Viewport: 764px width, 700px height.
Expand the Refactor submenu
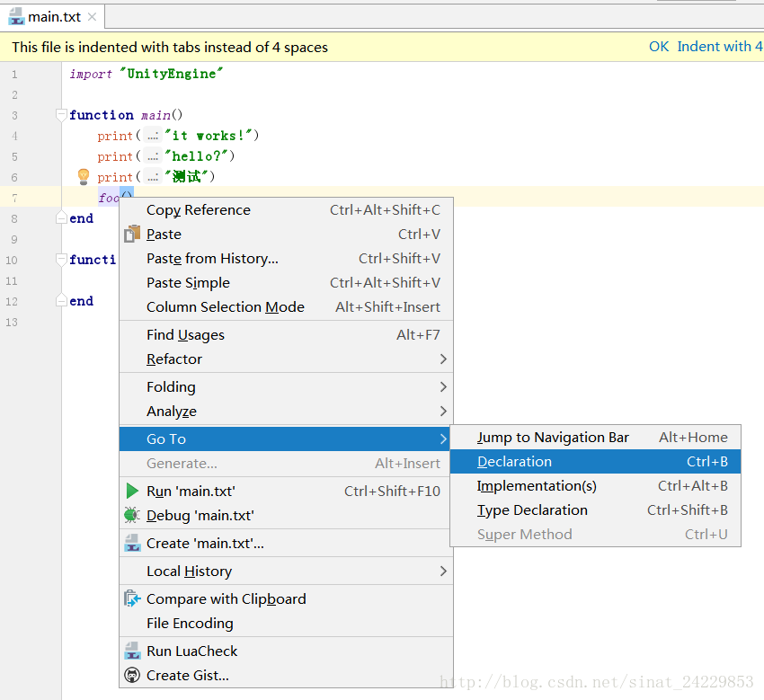pyautogui.click(x=286, y=359)
